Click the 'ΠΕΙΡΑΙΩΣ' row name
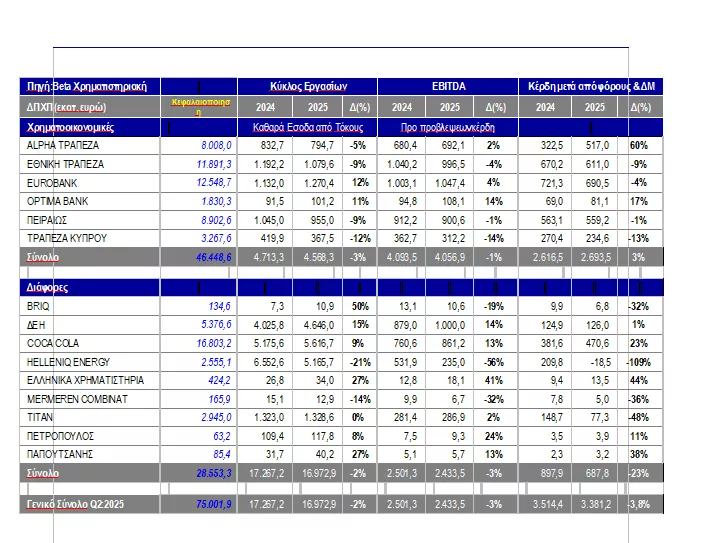 (47, 220)
